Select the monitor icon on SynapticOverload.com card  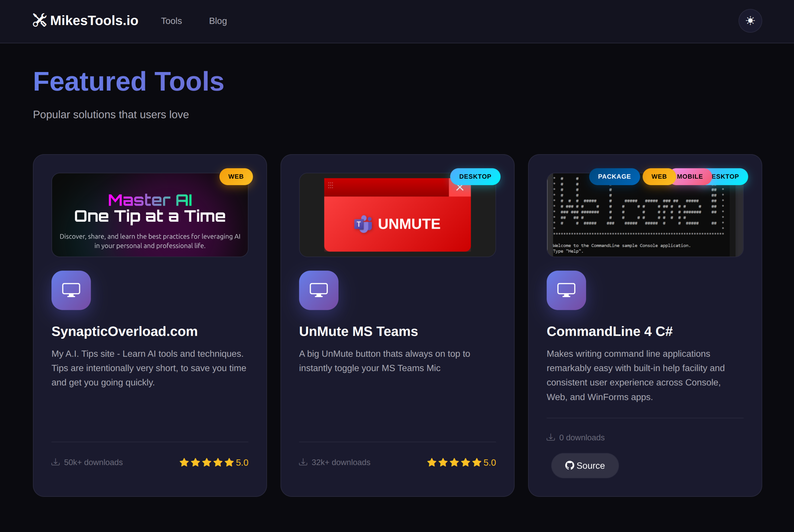71,290
